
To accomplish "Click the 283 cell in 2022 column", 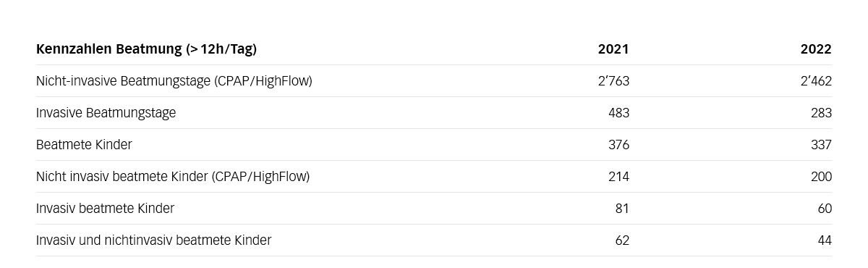I will [x=821, y=113].
